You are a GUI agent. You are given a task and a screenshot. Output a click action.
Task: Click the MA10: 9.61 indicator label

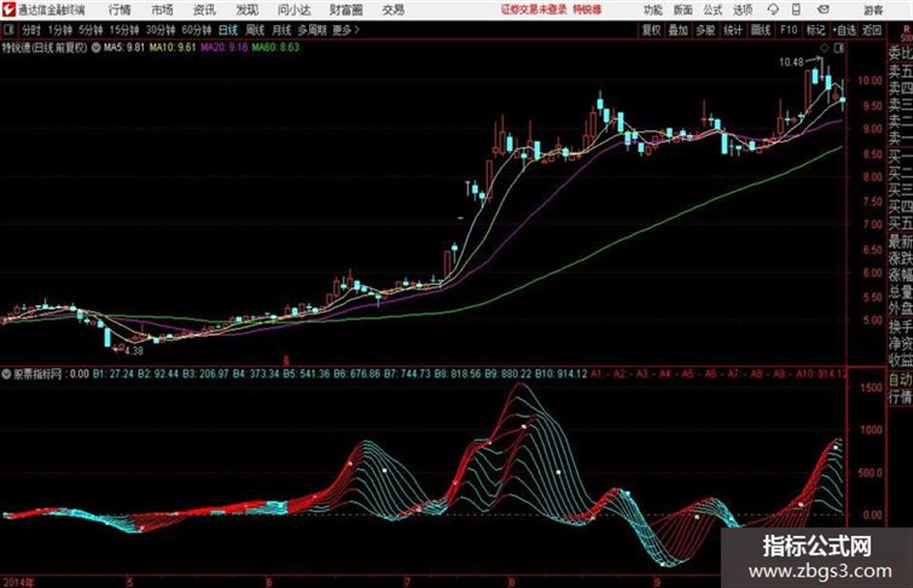pos(173,47)
